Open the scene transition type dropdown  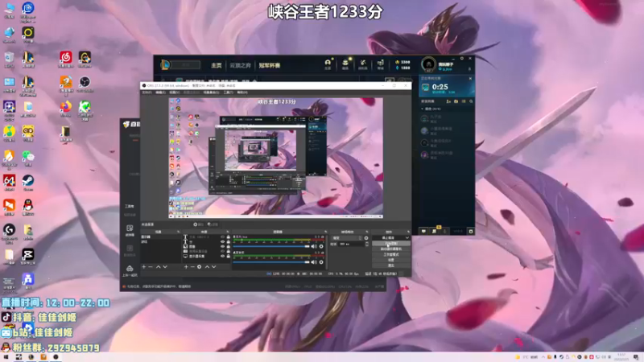pyautogui.click(x=347, y=238)
